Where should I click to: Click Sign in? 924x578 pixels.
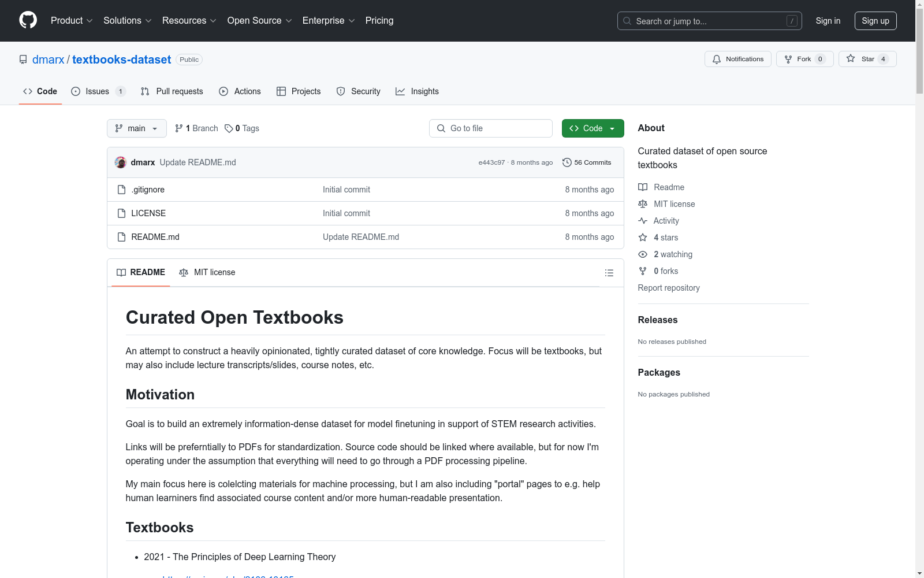(828, 21)
